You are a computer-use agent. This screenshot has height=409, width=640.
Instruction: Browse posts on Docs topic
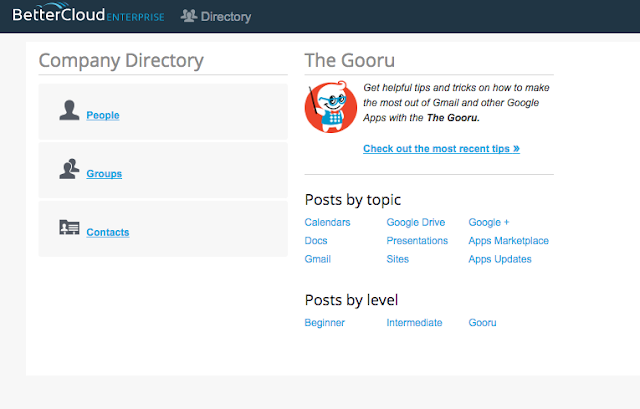(316, 241)
